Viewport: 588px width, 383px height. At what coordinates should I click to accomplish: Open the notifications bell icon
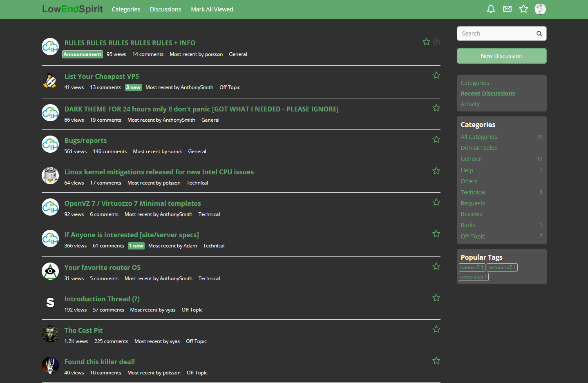(x=491, y=9)
